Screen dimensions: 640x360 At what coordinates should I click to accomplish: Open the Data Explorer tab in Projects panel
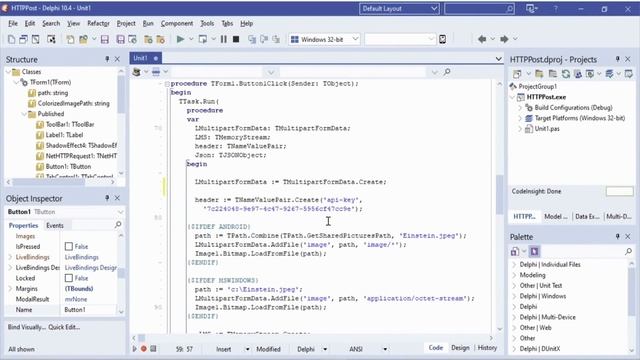(587, 216)
